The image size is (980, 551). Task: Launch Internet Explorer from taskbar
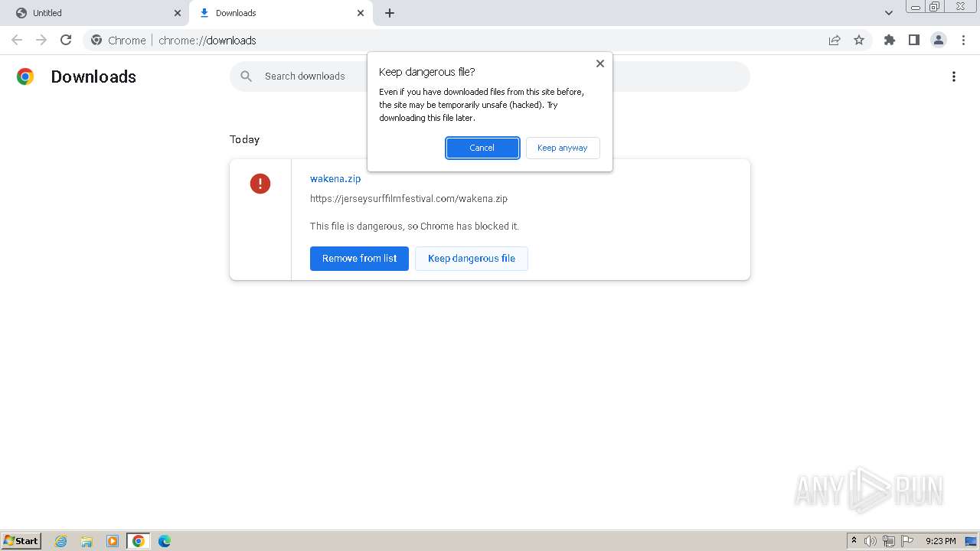pos(60,541)
